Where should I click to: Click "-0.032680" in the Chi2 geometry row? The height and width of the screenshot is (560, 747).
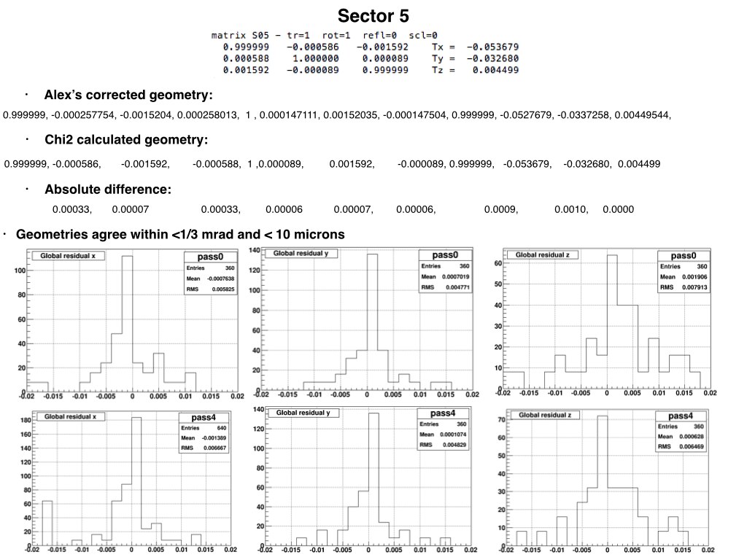pos(586,164)
